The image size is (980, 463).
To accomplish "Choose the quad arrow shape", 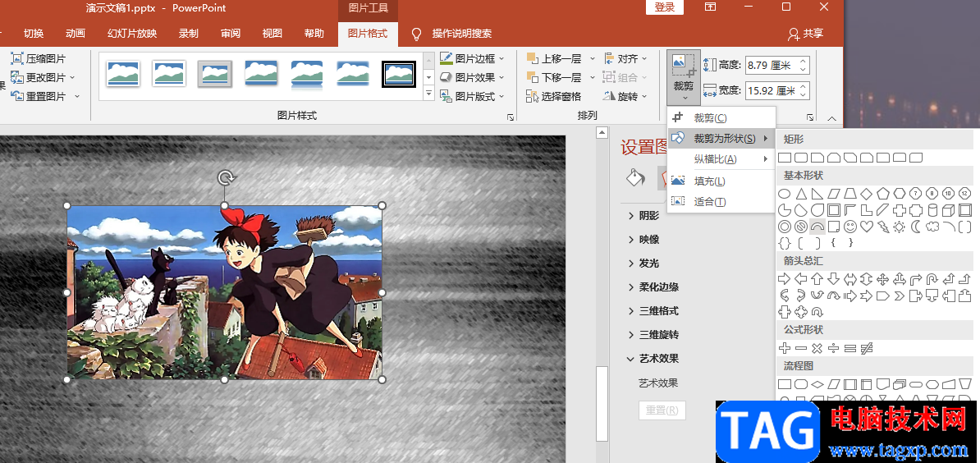I will point(882,278).
